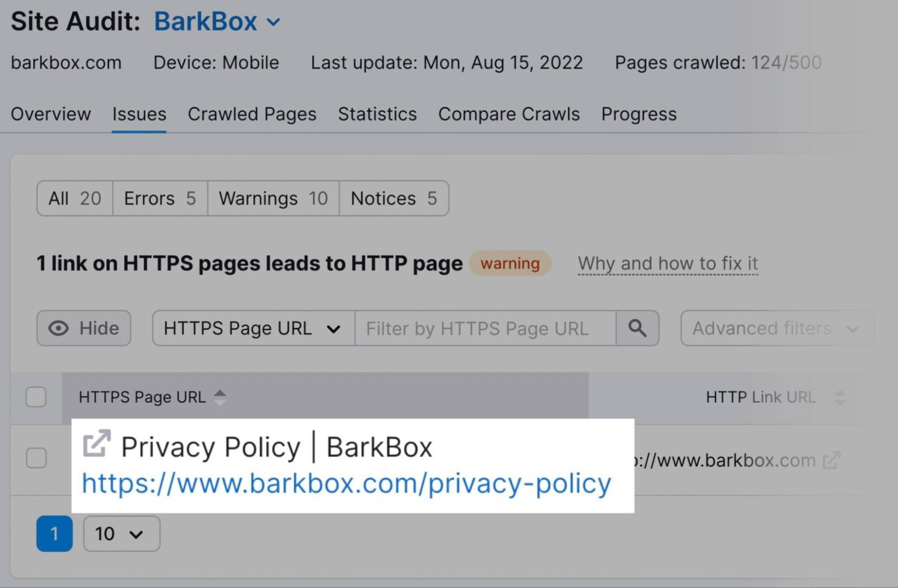The width and height of the screenshot is (898, 588).
Task: Toggle the Hide eye icon for HTTPS issue
Action: [84, 327]
